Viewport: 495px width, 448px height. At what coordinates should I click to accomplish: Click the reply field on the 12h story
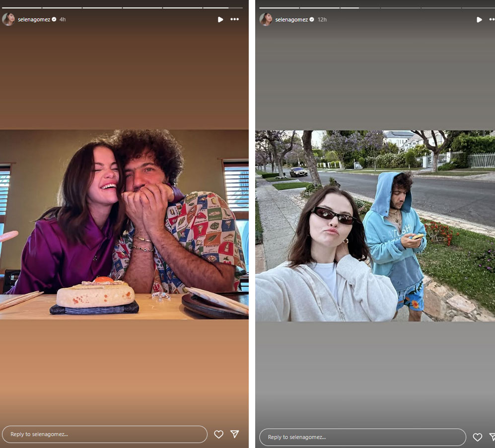click(362, 437)
